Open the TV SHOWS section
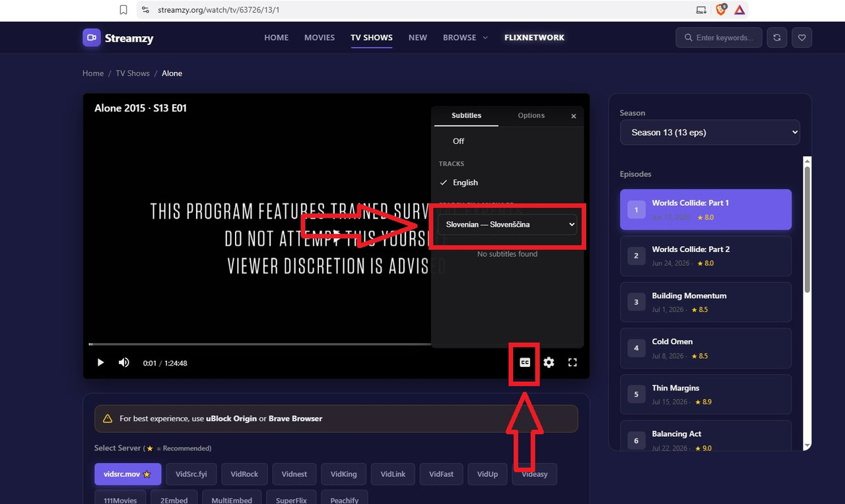This screenshot has height=504, width=845. click(x=372, y=38)
